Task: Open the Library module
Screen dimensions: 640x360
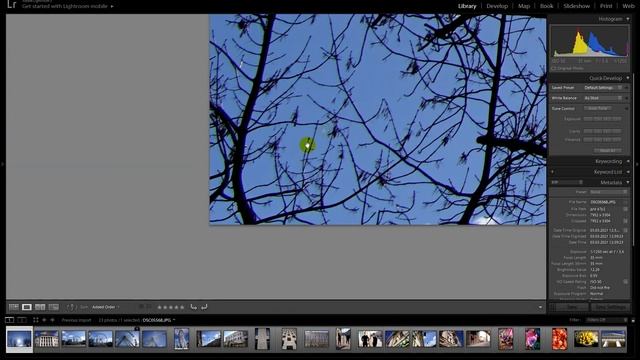Action: 467,6
